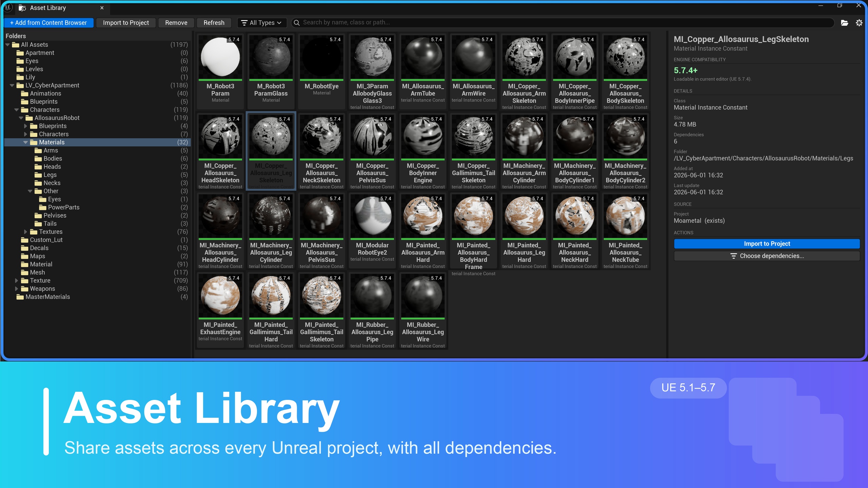Collapse the Materials folder
The height and width of the screenshot is (488, 868).
click(x=25, y=142)
